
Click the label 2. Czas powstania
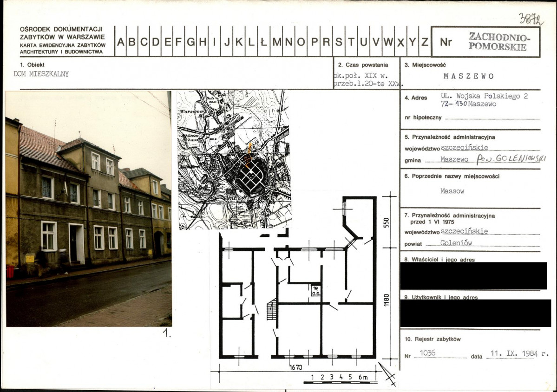[x=363, y=65]
